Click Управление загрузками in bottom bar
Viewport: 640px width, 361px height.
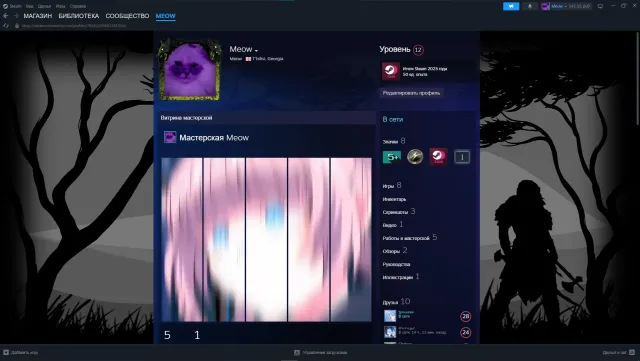coord(325,352)
